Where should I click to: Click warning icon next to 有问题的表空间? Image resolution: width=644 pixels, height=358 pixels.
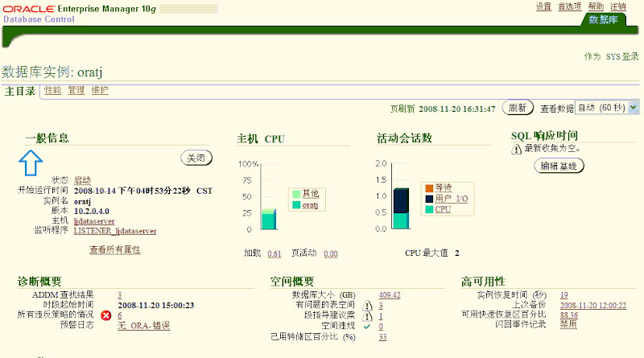[367, 306]
